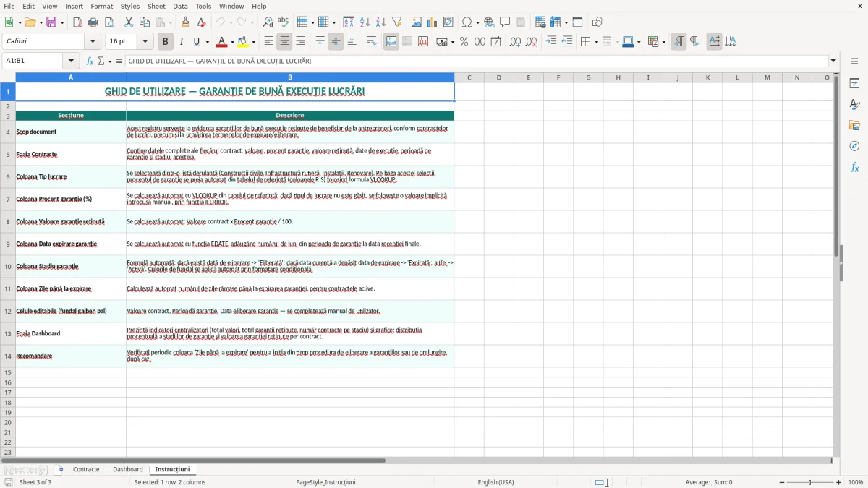Switch to the Contracte sheet tab

86,470
